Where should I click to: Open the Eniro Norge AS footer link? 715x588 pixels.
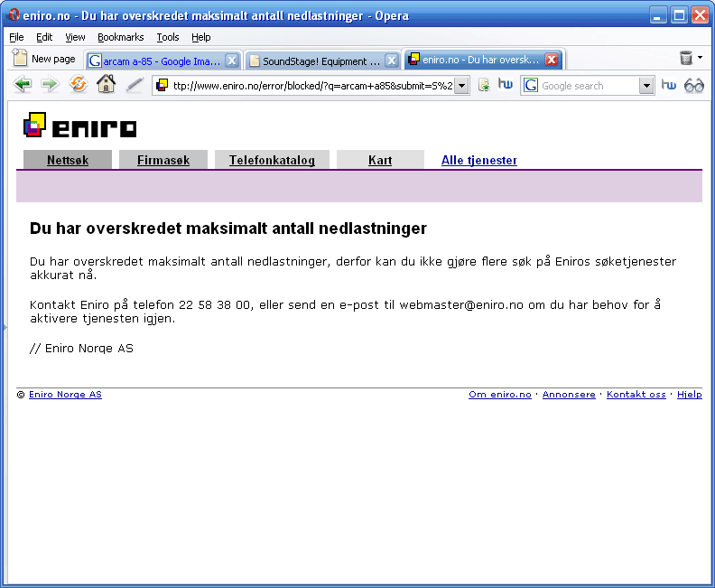(x=65, y=394)
